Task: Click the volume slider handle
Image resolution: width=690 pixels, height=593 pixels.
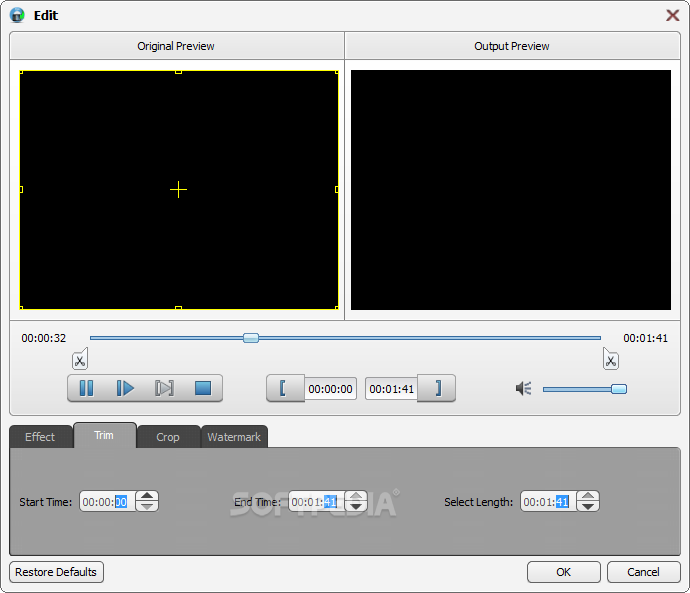Action: tap(619, 389)
